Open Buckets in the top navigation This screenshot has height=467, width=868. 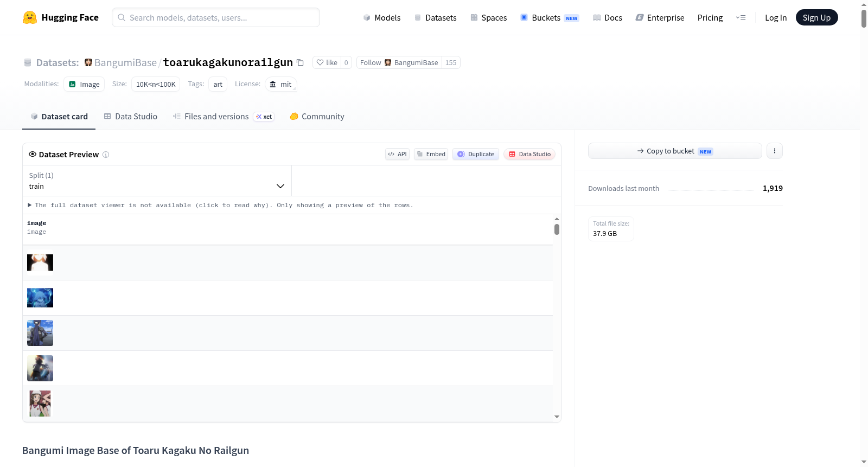point(550,17)
